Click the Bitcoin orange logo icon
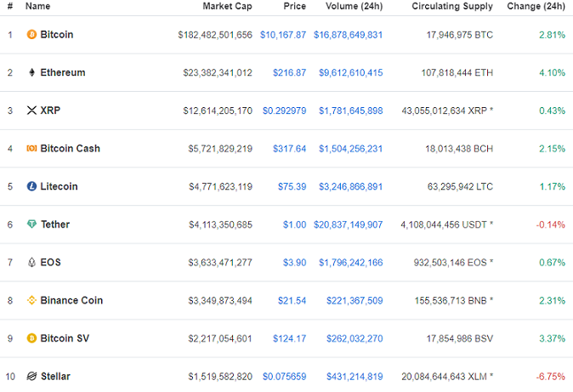Image resolution: width=573 pixels, height=392 pixels. pyautogui.click(x=31, y=34)
